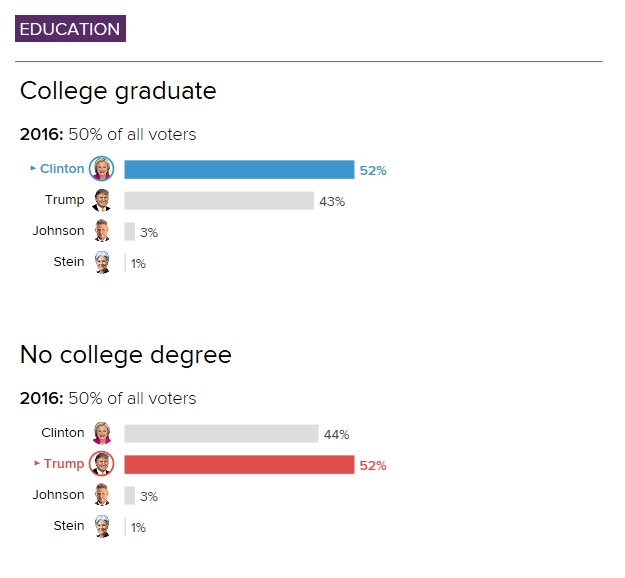Click Clinton's gray 44% bar

(220, 433)
